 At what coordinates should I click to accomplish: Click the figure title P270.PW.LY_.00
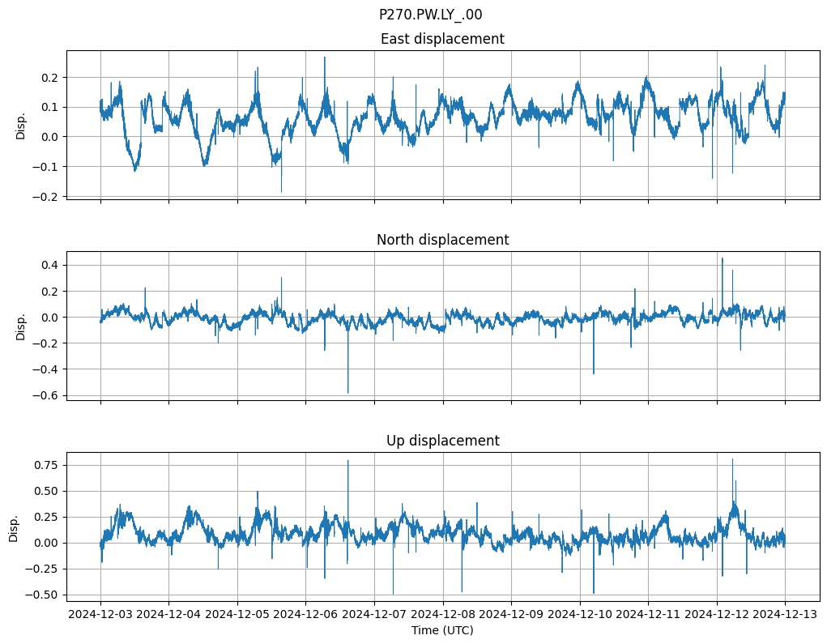click(x=430, y=15)
